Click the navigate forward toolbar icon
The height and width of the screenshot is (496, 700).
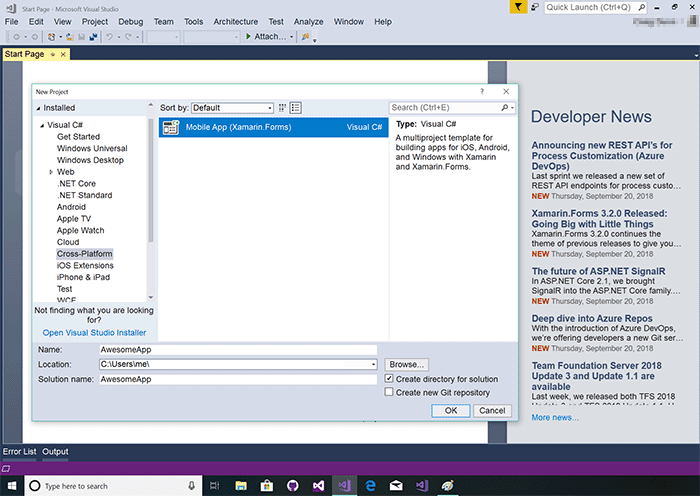(x=34, y=37)
